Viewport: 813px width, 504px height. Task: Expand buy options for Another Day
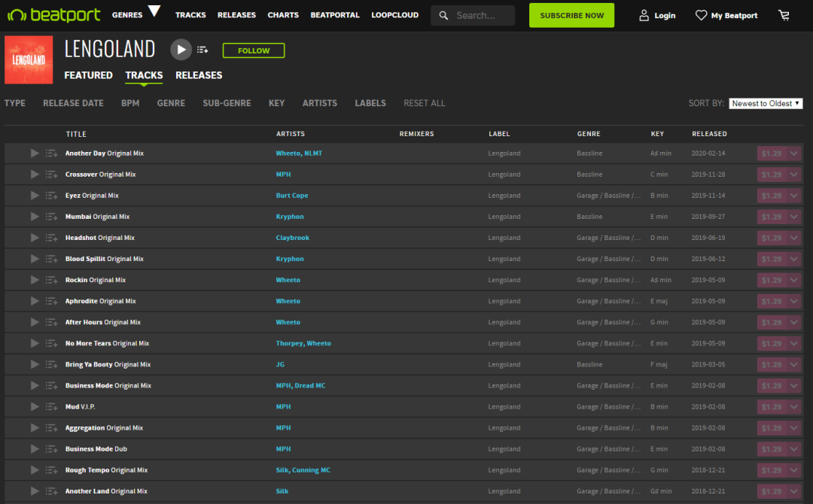point(794,153)
